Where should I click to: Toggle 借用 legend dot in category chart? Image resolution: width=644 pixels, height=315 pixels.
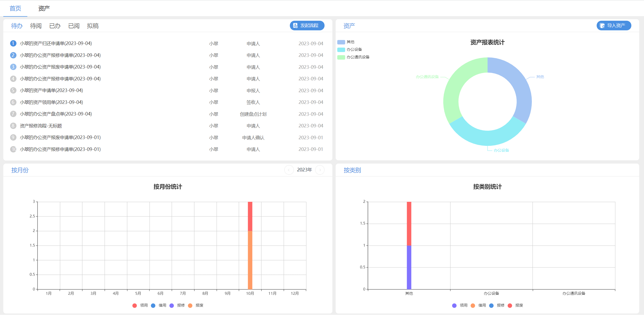pos(473,305)
